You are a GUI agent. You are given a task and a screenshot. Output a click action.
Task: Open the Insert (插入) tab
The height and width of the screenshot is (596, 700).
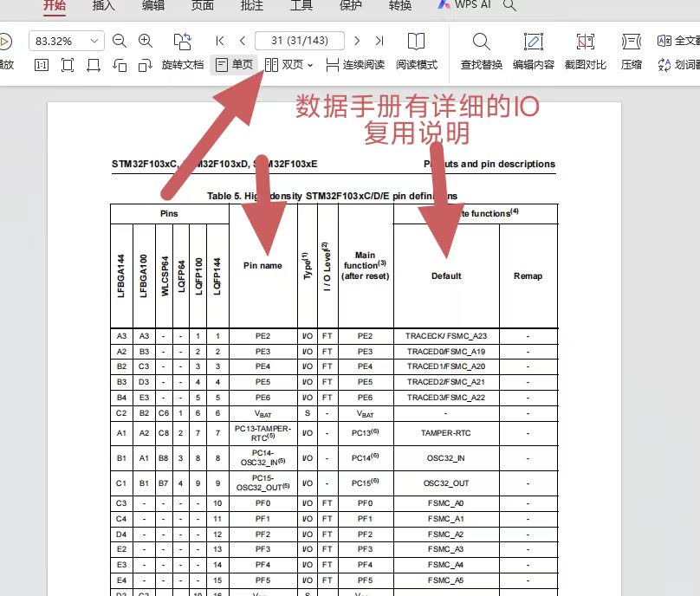104,5
